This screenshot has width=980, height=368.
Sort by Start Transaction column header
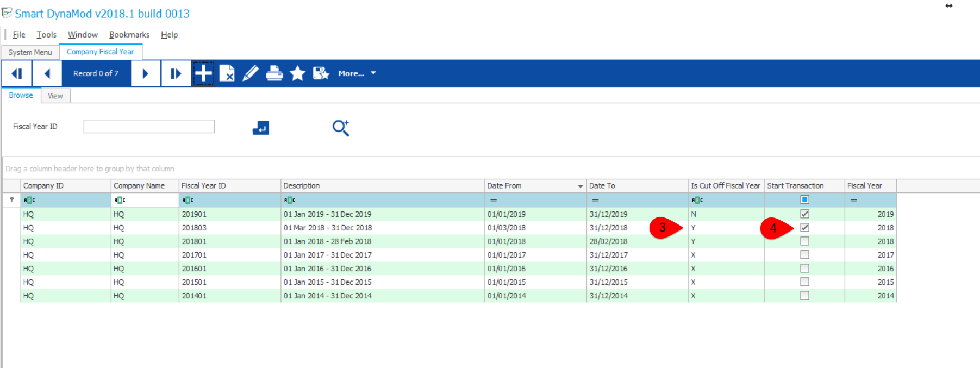click(x=804, y=186)
